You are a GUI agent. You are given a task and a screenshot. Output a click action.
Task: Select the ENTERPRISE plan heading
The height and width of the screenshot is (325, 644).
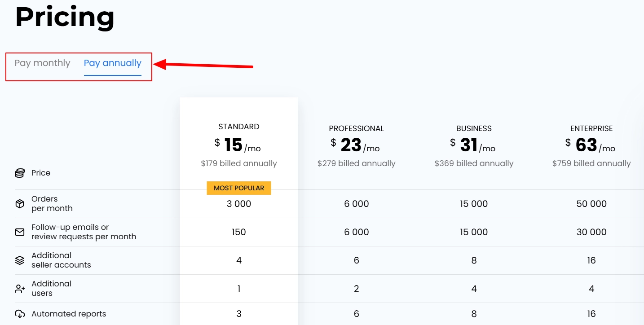(x=591, y=128)
